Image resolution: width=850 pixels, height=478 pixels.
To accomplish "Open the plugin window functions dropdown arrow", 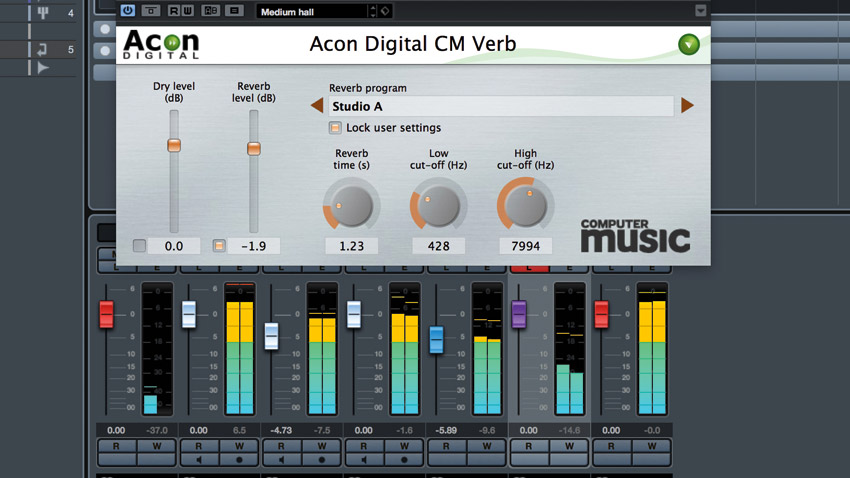I will pos(700,11).
